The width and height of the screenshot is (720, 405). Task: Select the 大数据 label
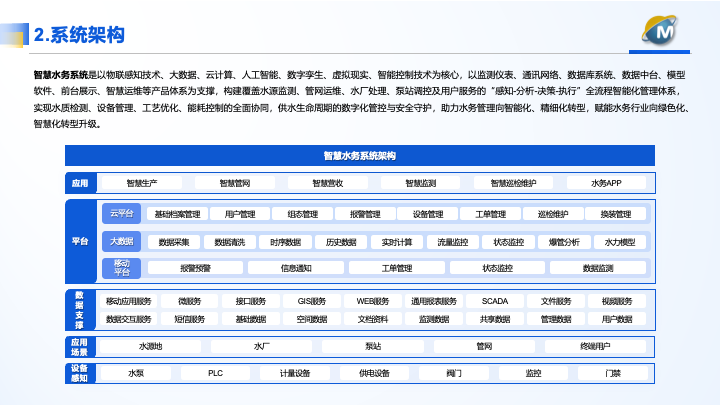pyautogui.click(x=121, y=241)
